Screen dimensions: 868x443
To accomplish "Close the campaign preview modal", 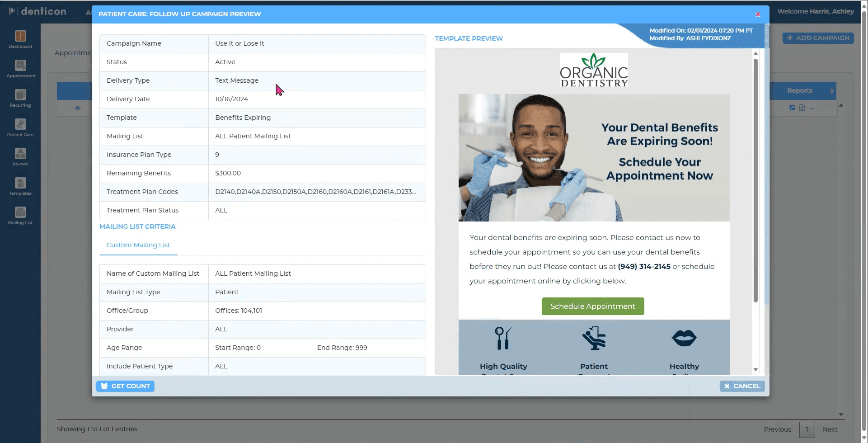I will (758, 14).
